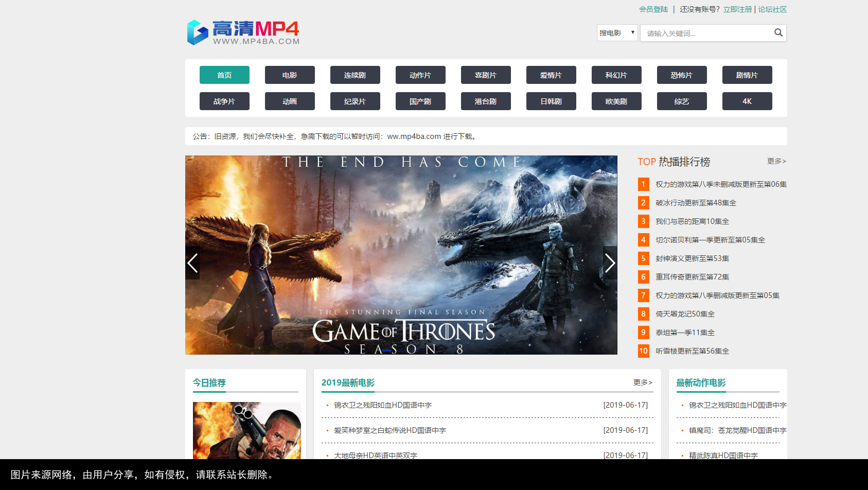Open the 4K category

[747, 101]
